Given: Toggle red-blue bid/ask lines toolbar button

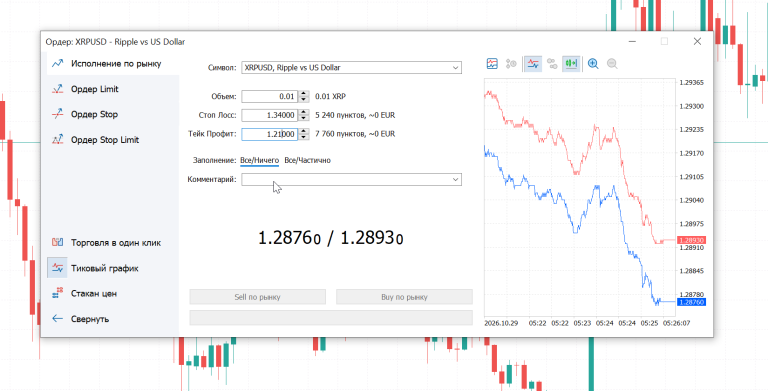Looking at the screenshot, I should 533,64.
